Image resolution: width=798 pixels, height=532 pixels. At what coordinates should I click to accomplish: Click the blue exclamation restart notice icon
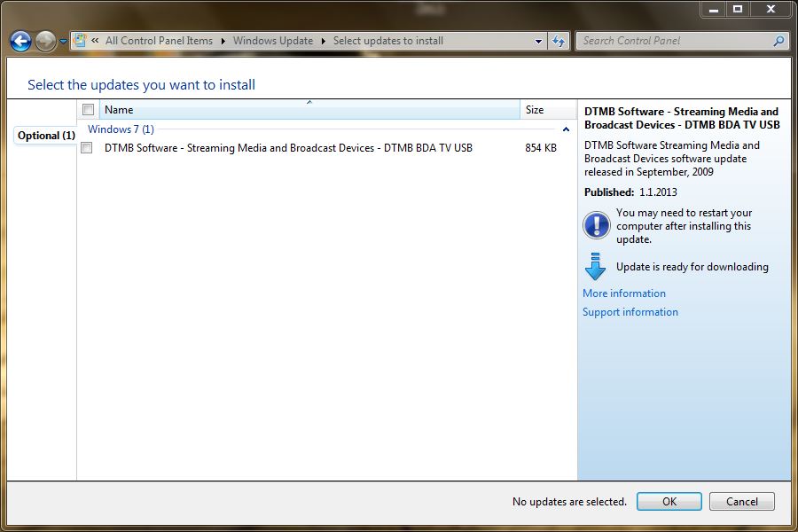(x=597, y=225)
